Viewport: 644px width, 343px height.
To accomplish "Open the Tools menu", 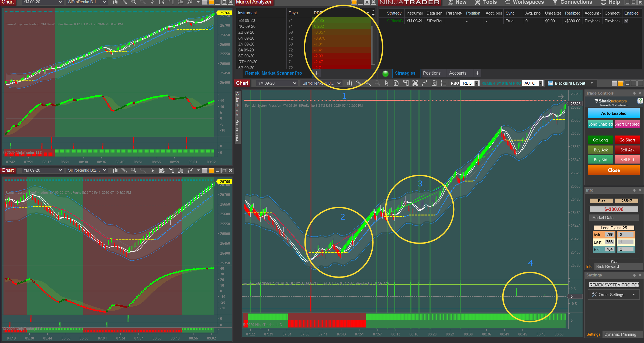I will 486,2.
